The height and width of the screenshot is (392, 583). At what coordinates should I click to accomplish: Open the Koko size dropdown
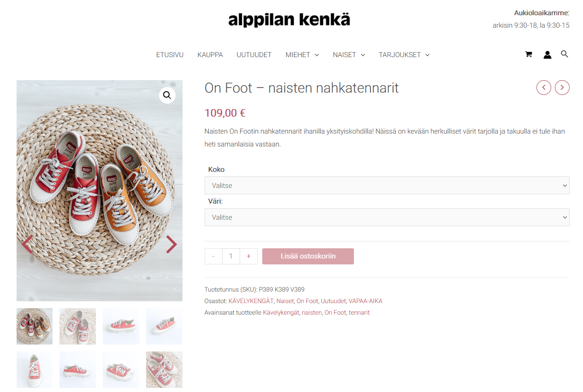click(387, 186)
